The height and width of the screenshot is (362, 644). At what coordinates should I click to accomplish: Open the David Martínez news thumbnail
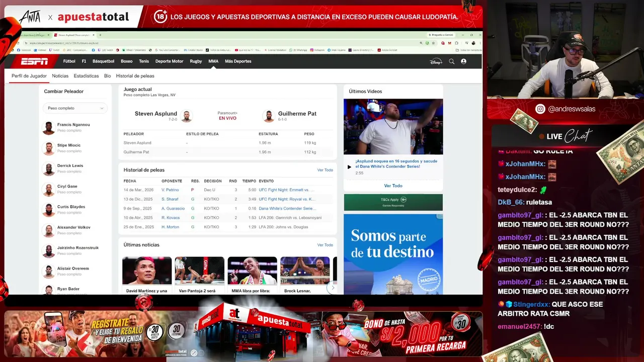(147, 270)
